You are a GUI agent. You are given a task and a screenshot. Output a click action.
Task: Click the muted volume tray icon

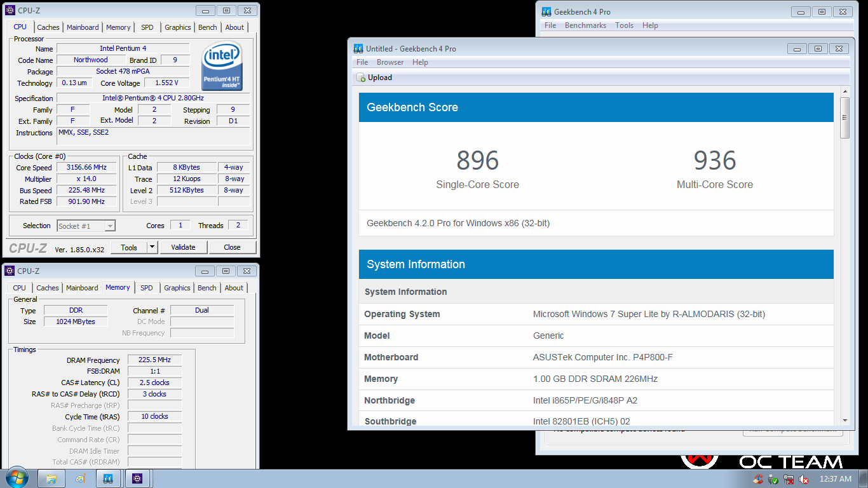point(804,479)
